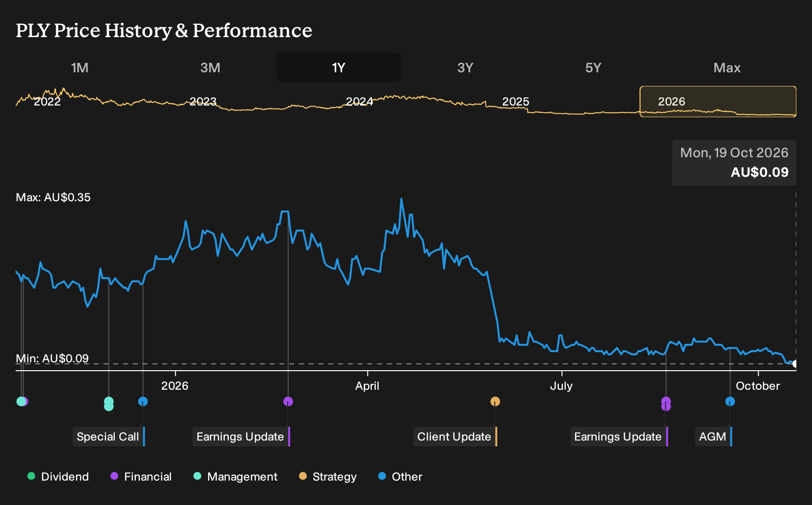Click 2025 on the overview sparkline
The image size is (812, 505).
516,102
